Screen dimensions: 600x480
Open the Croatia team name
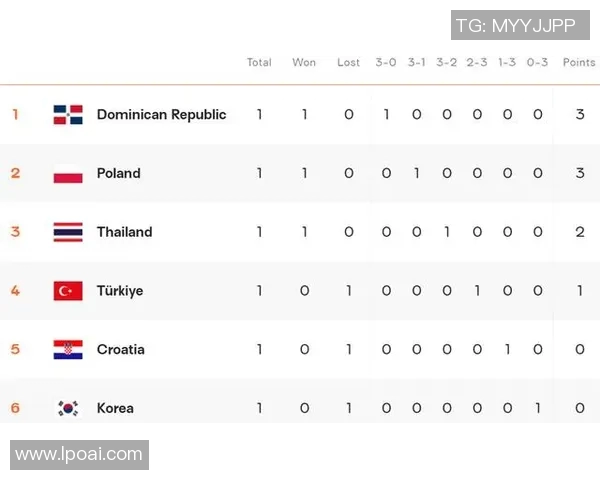120,349
